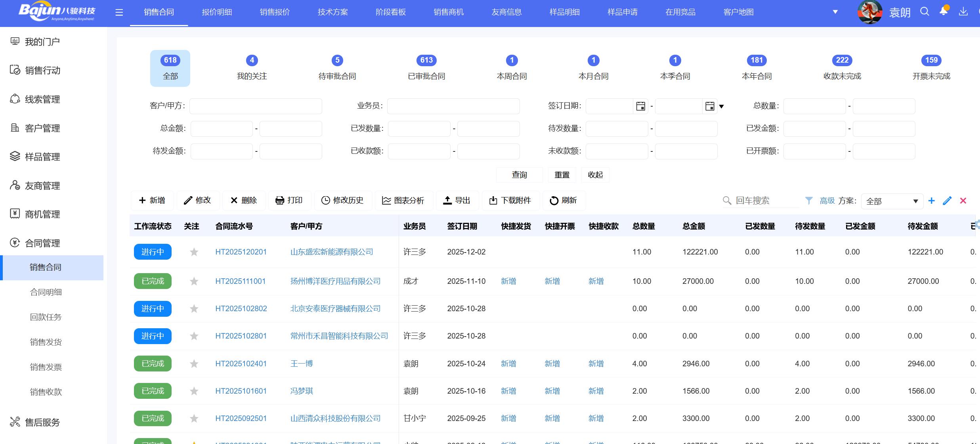The image size is (980, 444).
Task: Toggle the follow star for HT2025102401
Action: click(194, 364)
